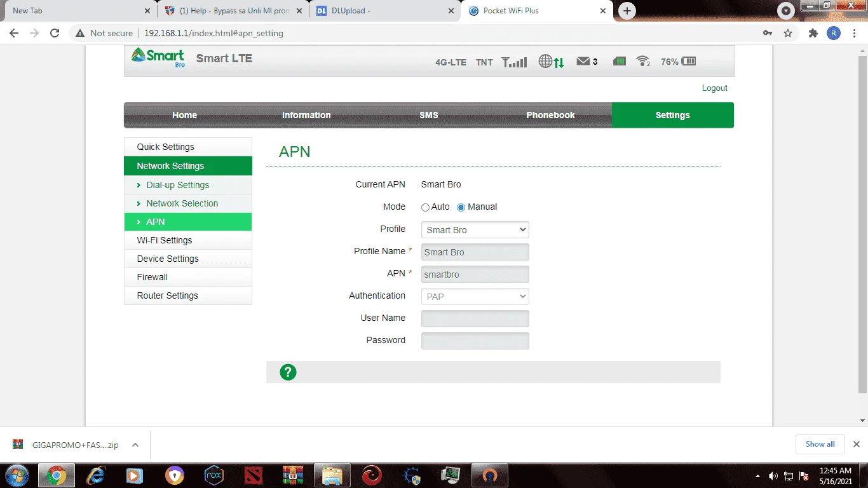The height and width of the screenshot is (488, 868).
Task: Open the Chrome three-dot menu
Action: [x=854, y=33]
